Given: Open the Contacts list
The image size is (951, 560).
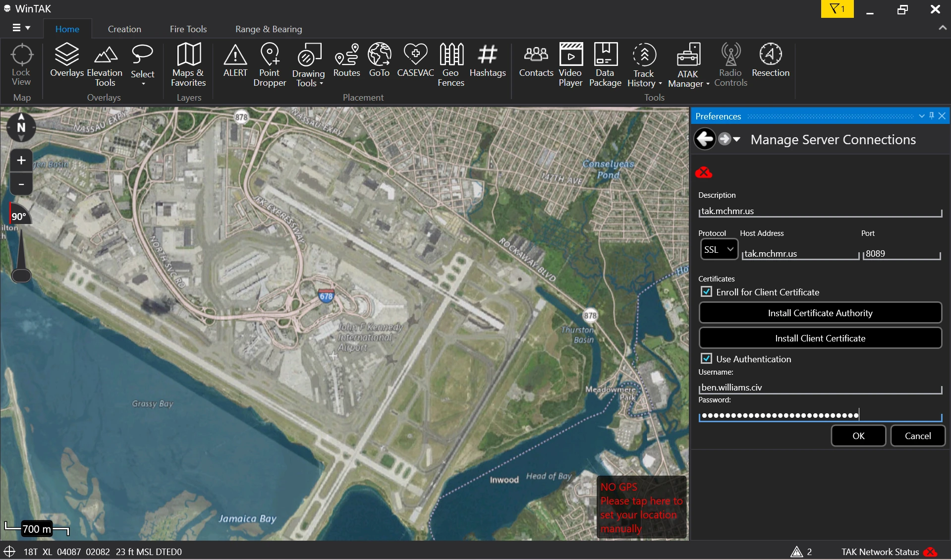Looking at the screenshot, I should pyautogui.click(x=536, y=60).
